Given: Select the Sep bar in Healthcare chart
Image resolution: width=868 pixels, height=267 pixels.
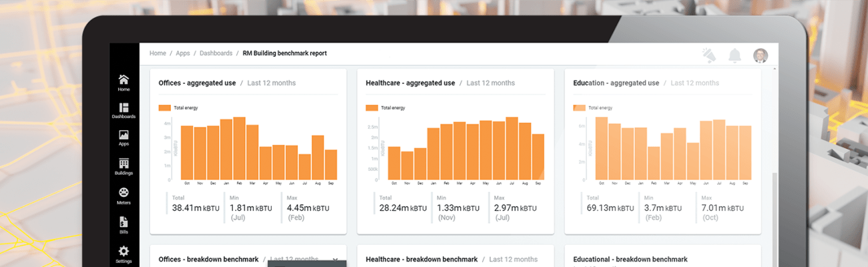Looking at the screenshot, I should pyautogui.click(x=538, y=157).
